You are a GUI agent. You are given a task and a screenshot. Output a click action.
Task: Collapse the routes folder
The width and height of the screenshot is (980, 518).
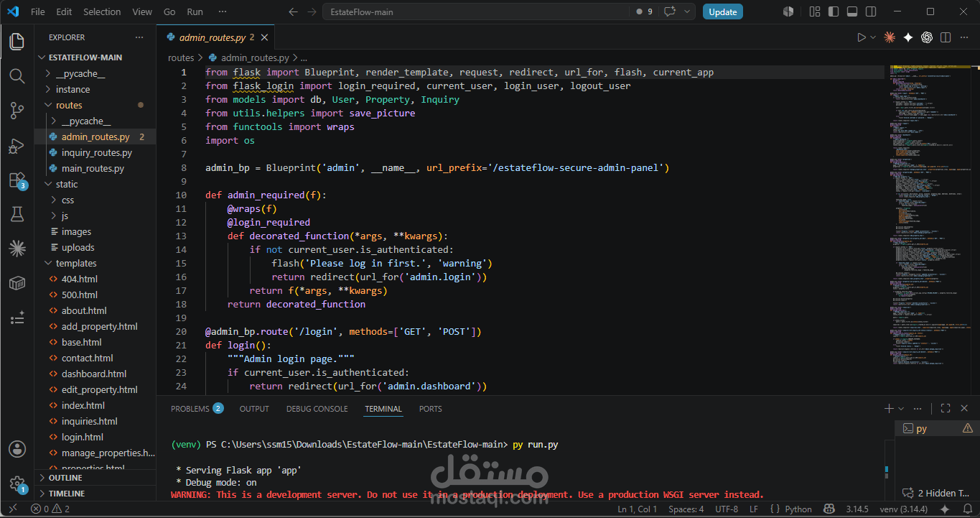(x=69, y=105)
